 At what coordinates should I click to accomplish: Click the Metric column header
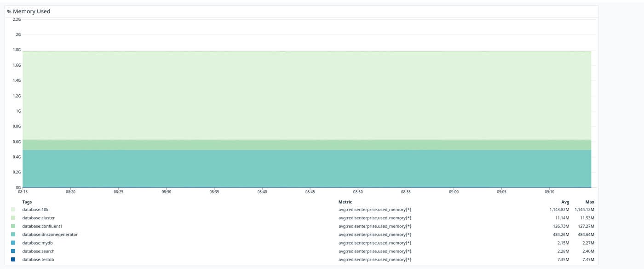coord(345,202)
